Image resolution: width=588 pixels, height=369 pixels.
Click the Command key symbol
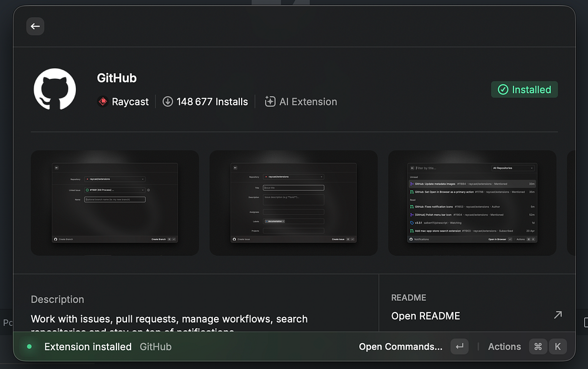(x=538, y=347)
